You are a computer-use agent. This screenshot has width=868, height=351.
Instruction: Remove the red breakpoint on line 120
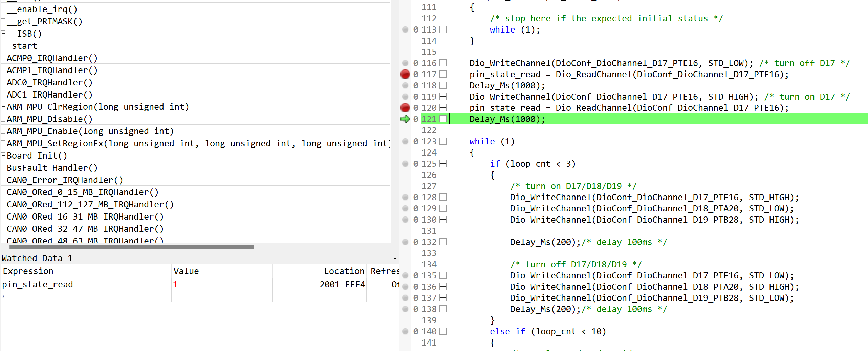pos(405,108)
